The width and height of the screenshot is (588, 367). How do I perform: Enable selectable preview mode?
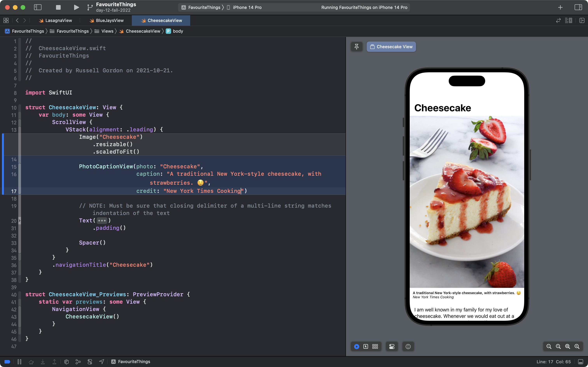click(x=366, y=347)
